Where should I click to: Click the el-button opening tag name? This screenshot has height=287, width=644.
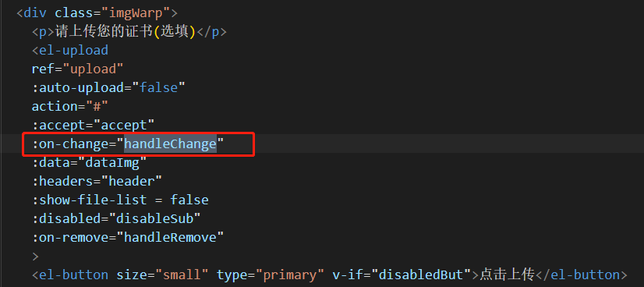tap(73, 275)
